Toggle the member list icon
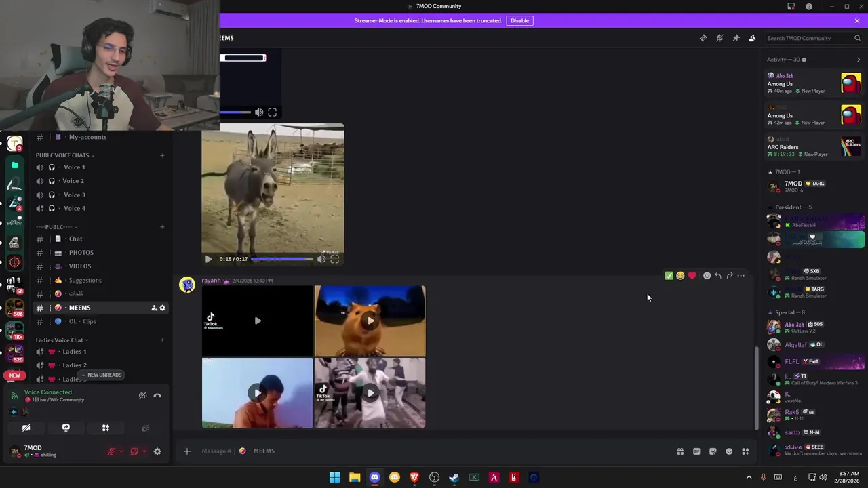This screenshot has height=488, width=868. pos(752,38)
